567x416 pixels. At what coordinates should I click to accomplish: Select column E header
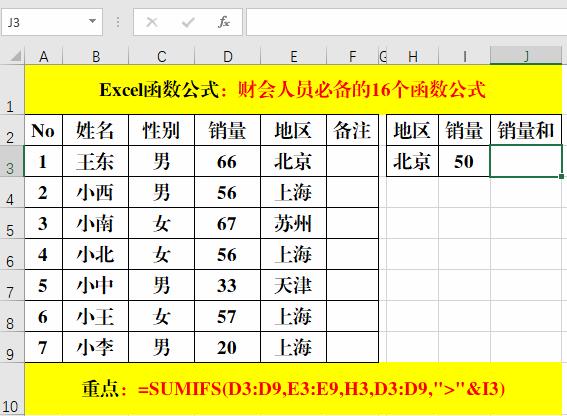294,56
